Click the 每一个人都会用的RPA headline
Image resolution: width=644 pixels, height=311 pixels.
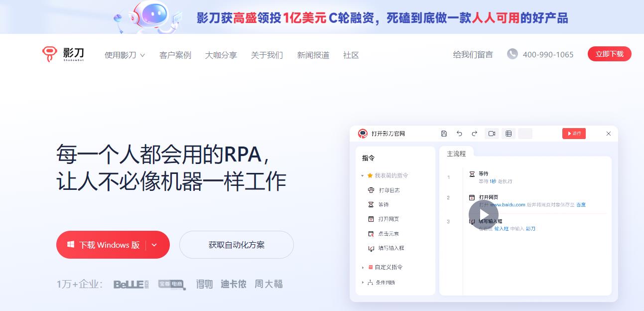164,155
